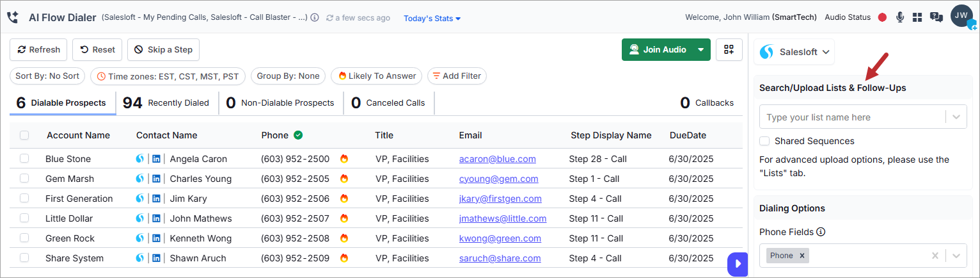Click the Phone Fields info icon
This screenshot has height=278, width=980.
pyautogui.click(x=821, y=232)
